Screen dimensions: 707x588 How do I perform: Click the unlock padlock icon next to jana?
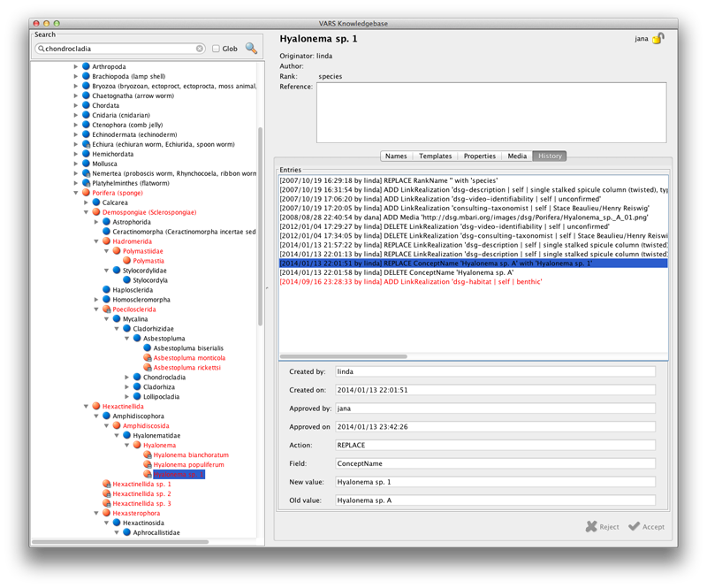(x=658, y=38)
